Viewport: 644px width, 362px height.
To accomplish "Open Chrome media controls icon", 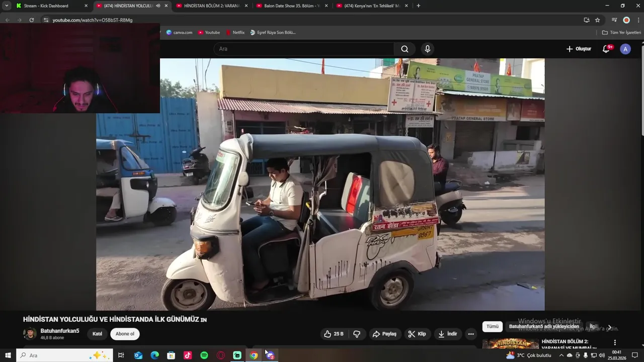I will tap(614, 20).
